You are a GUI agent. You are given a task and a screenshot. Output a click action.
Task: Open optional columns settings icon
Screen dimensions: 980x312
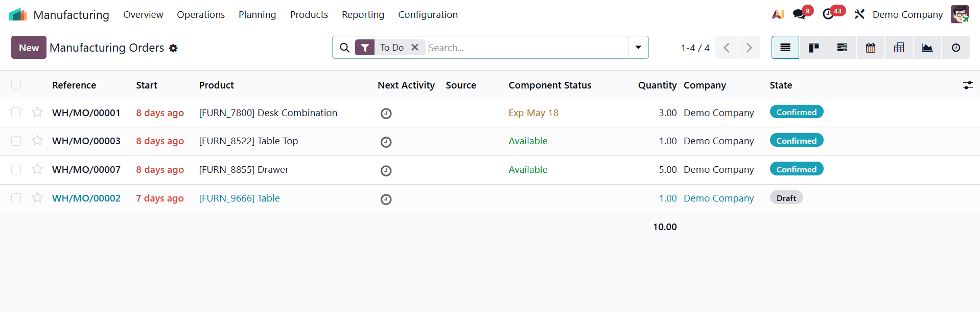click(968, 85)
